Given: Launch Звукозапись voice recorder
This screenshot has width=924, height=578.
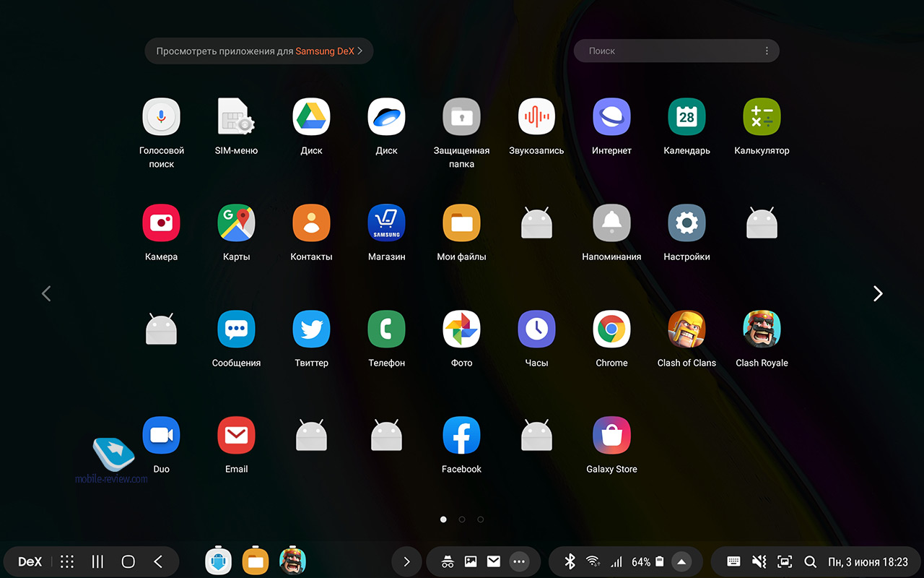Looking at the screenshot, I should pos(536,117).
